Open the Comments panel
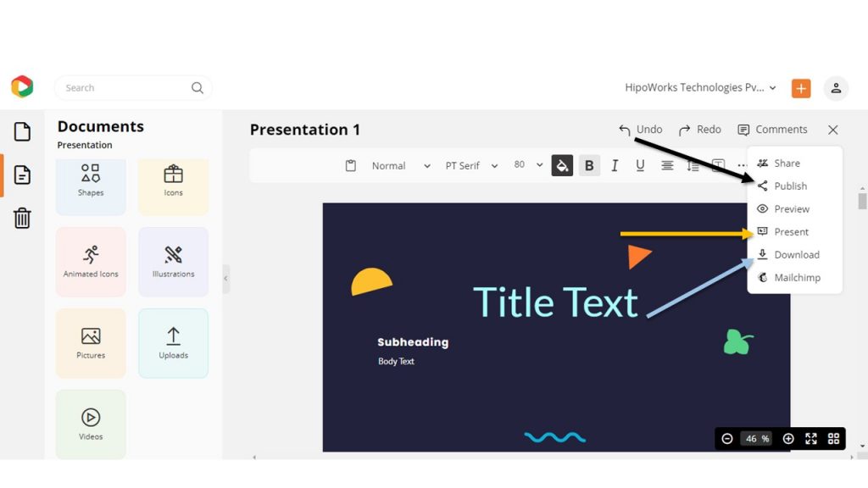Image resolution: width=868 pixels, height=488 pixels. click(x=773, y=130)
